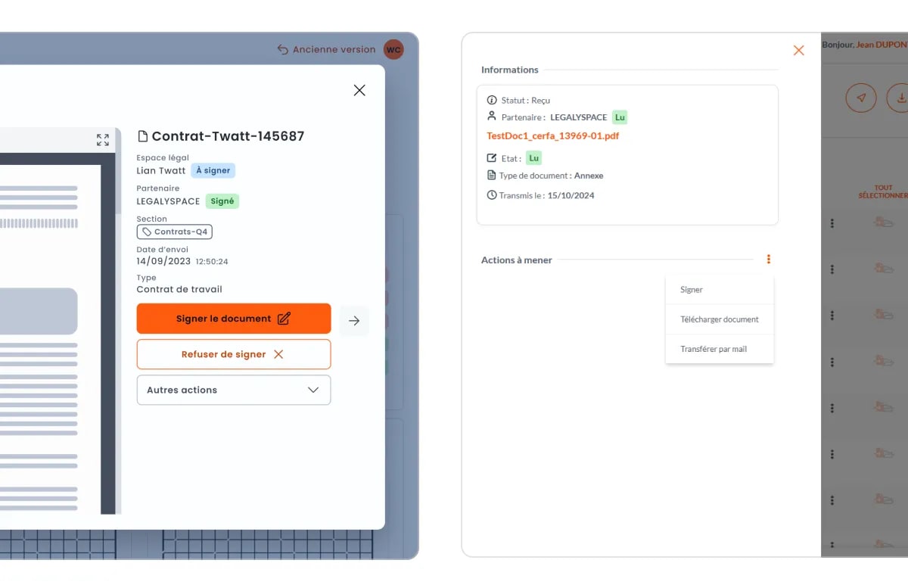
Task: Click the send/share circular icon near the greeting
Action: [x=861, y=98]
